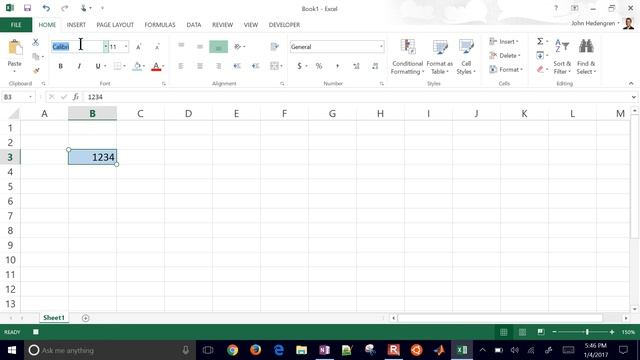640x360 pixels.
Task: Click the Save icon in the quick access toolbar
Action: click(x=27, y=8)
